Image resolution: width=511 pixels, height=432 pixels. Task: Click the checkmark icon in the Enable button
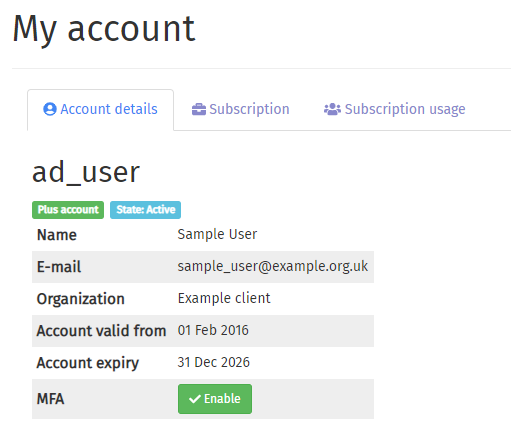pos(195,399)
